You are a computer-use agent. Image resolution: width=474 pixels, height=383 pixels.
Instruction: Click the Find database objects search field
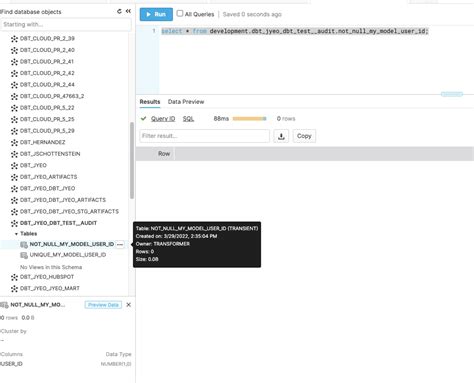[66, 24]
